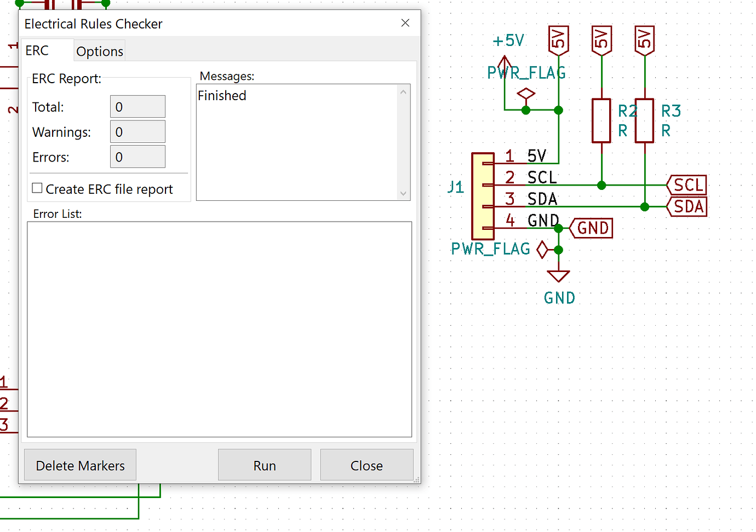The image size is (756, 532).
Task: Click the Messages pane down scroll arrow
Action: click(x=403, y=194)
